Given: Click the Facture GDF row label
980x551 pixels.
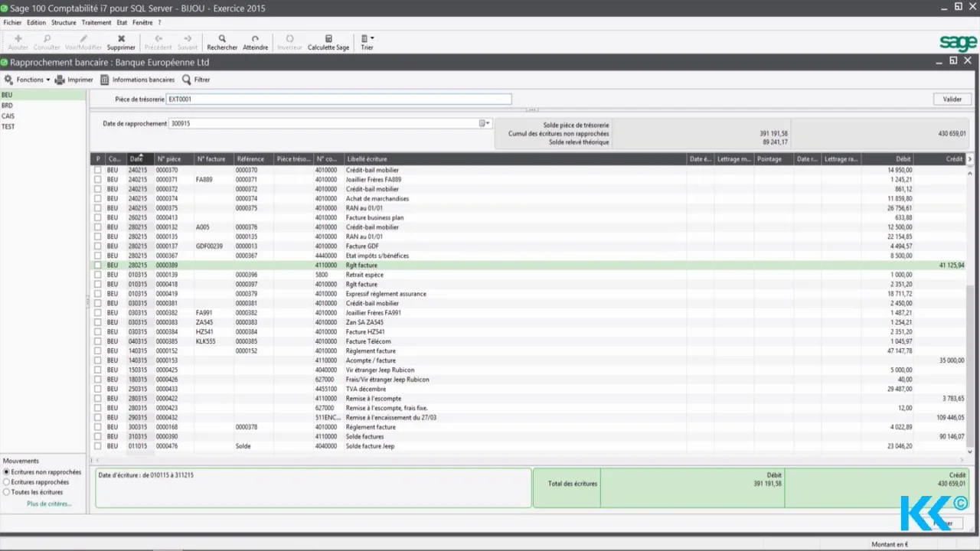Looking at the screenshot, I should tap(363, 246).
